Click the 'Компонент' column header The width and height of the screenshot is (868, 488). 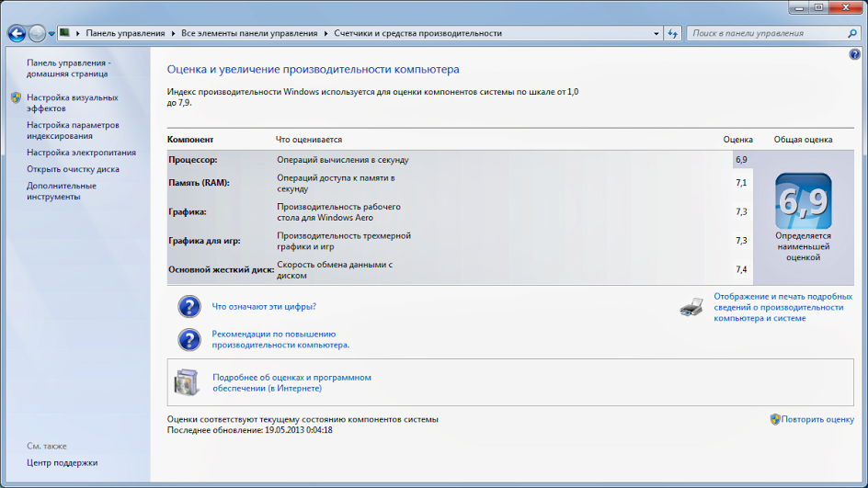[x=190, y=140]
